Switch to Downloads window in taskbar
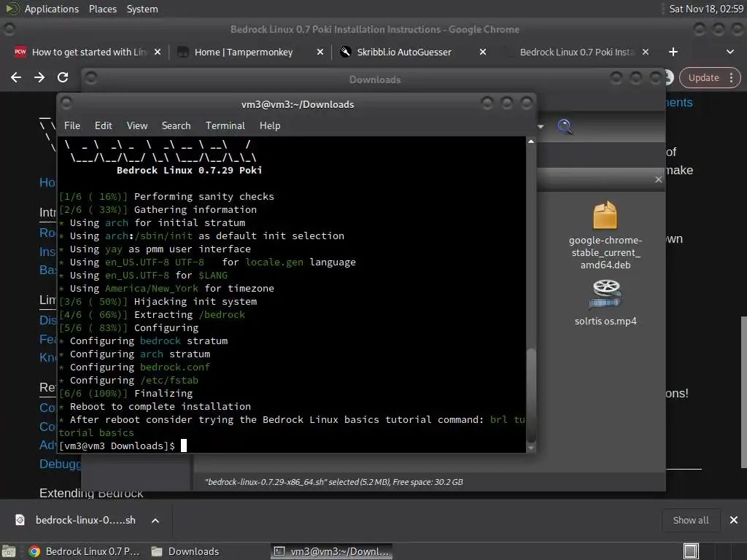 click(185, 551)
